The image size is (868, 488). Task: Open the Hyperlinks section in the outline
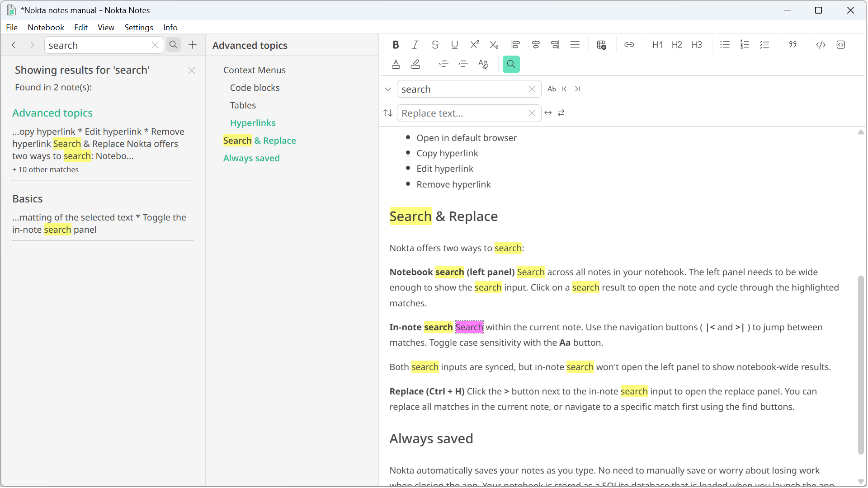coord(253,122)
